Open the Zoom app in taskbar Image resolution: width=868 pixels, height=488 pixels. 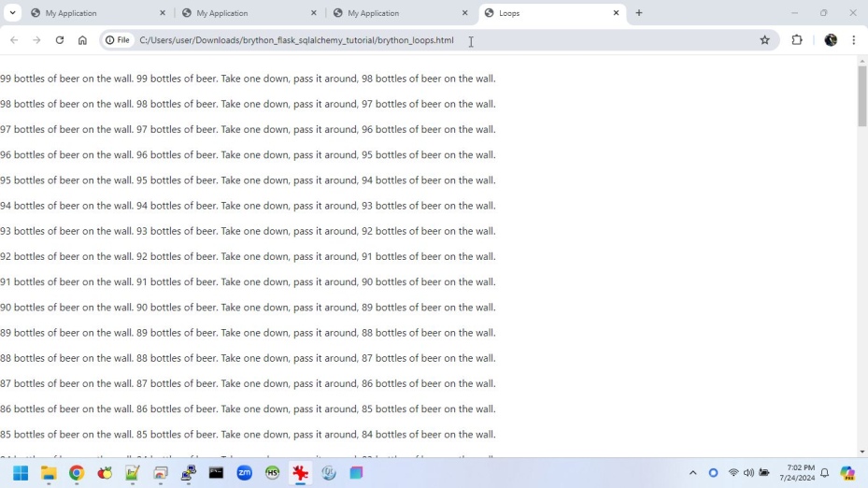tap(244, 473)
